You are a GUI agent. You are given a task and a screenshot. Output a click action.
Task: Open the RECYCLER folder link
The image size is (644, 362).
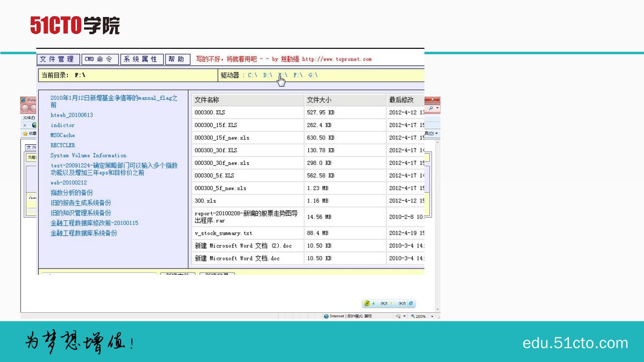(x=63, y=145)
